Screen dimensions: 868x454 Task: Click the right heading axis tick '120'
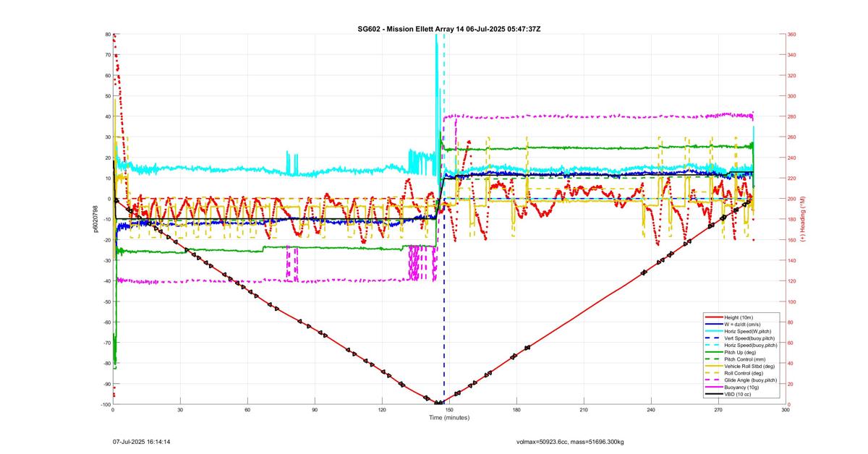point(792,281)
